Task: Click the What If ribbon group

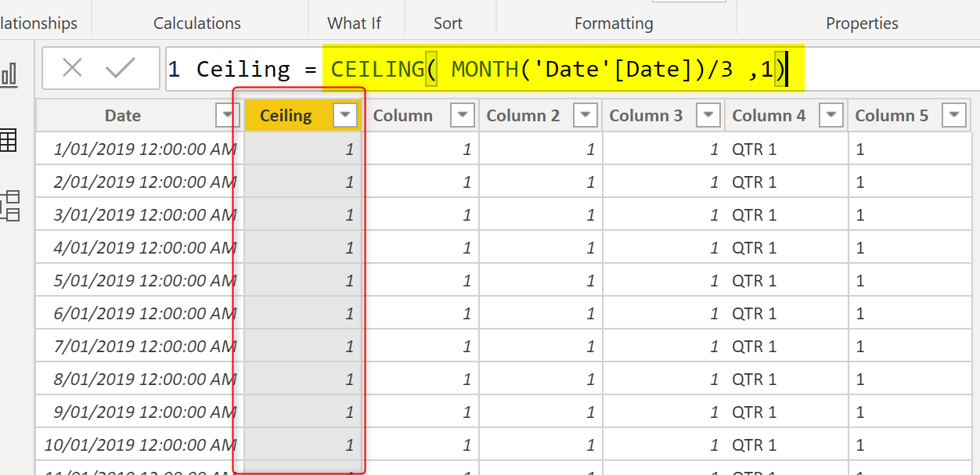Action: (354, 23)
